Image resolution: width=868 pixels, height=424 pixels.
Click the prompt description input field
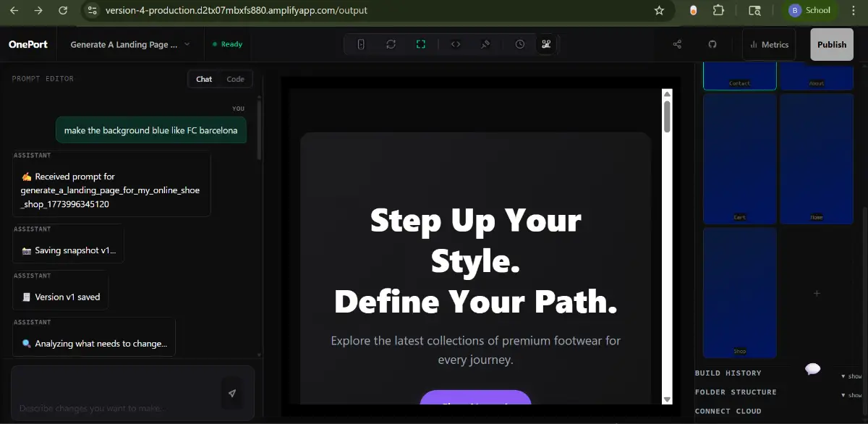(x=116, y=394)
